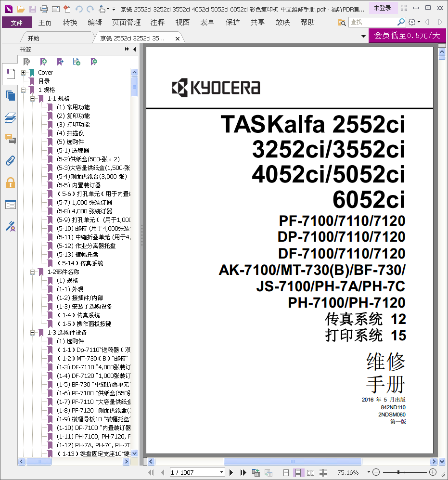Open the (5-5) 内置装订器 bookmark

[78, 185]
